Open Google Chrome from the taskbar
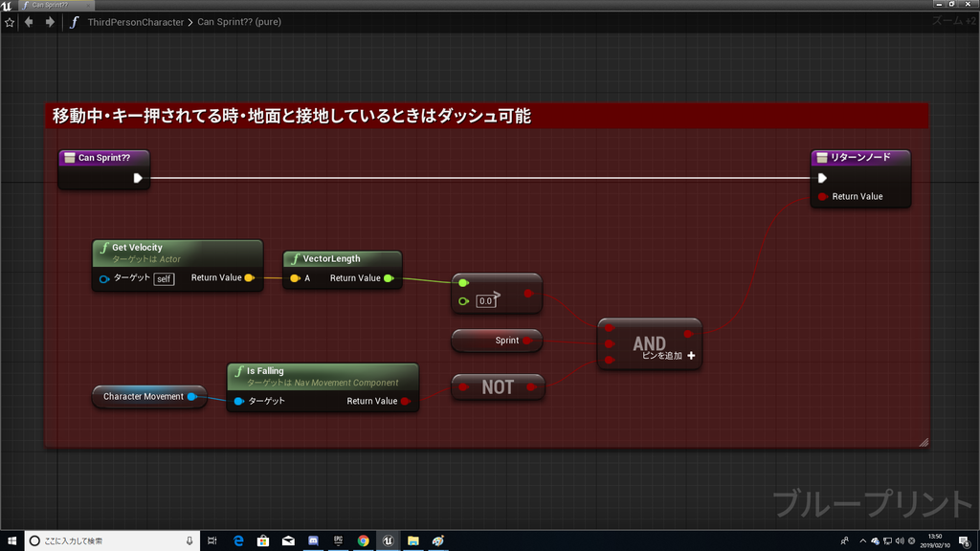980x551 pixels. pos(363,540)
